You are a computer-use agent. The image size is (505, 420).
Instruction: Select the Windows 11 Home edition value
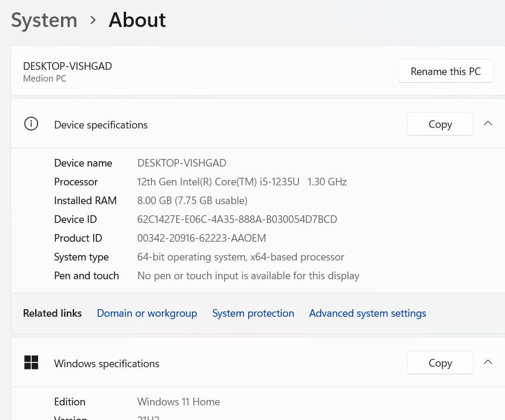point(178,402)
